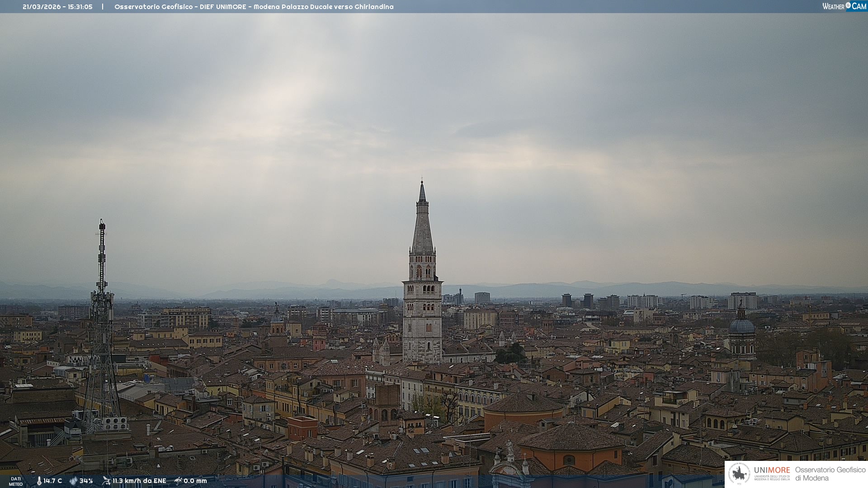Viewport: 868px width, 488px height.
Task: Click the humidity water drops icon
Action: 73,481
